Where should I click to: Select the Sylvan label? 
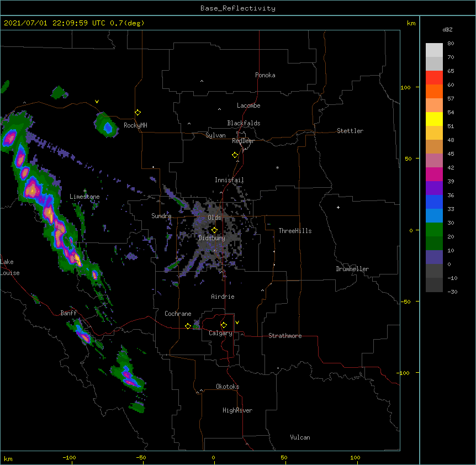click(215, 135)
